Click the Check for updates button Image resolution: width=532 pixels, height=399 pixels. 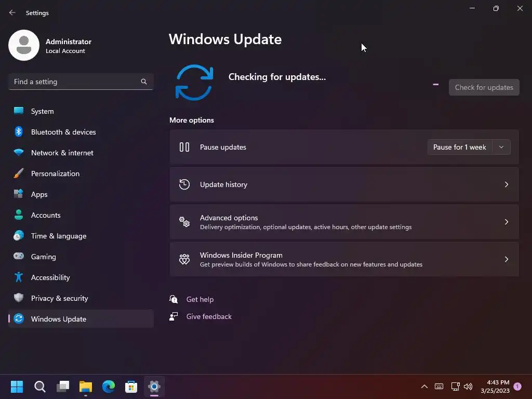point(484,87)
